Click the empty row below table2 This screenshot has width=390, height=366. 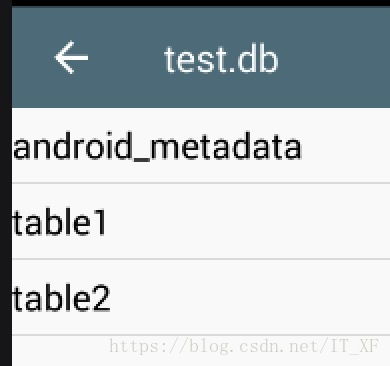(x=201, y=351)
